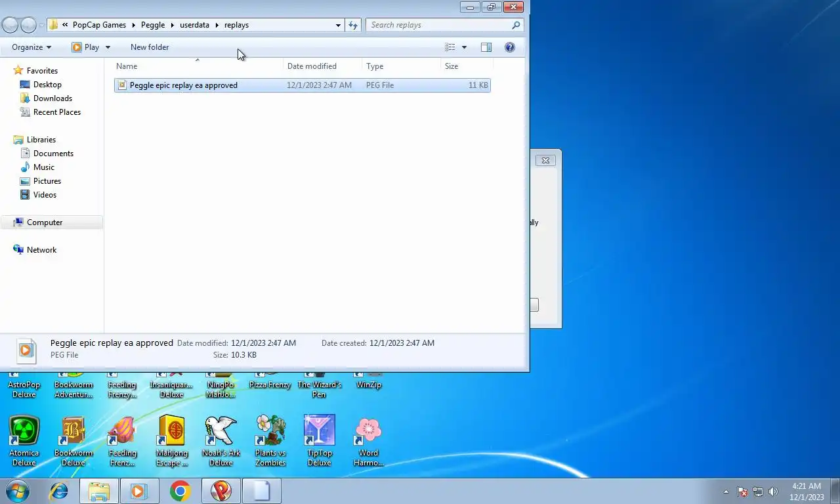Open Desktop under Favorites
This screenshot has width=840, height=504.
47,85
